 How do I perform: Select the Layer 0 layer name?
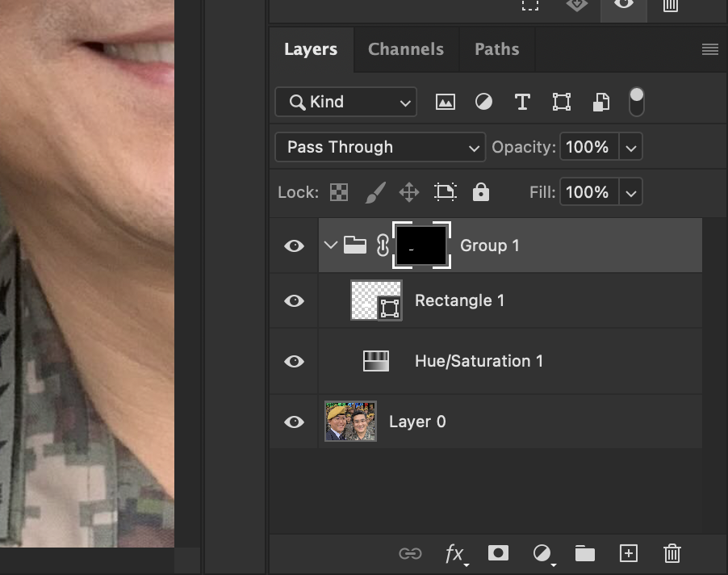click(417, 422)
